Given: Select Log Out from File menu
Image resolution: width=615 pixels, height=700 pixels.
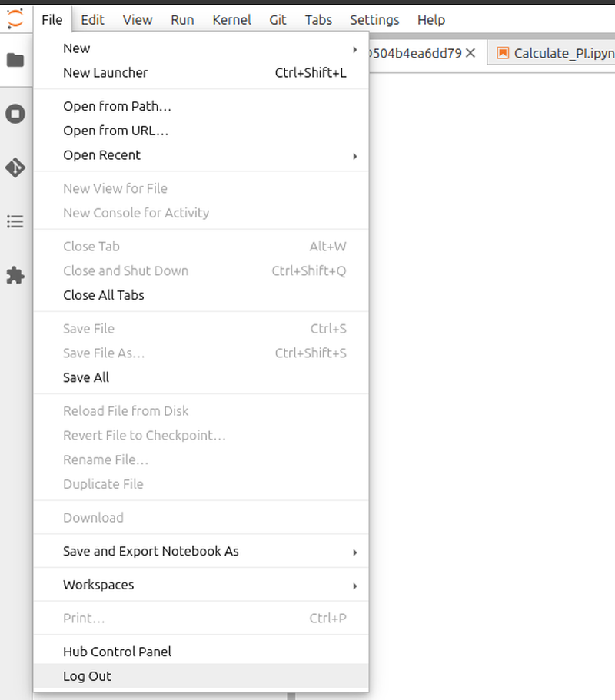Looking at the screenshot, I should tap(88, 676).
